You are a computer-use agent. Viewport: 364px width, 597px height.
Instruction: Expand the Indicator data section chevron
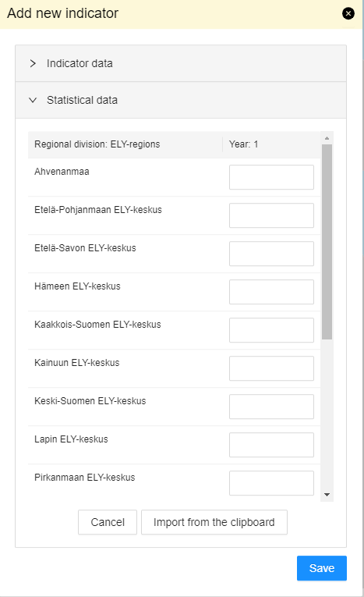coord(33,63)
